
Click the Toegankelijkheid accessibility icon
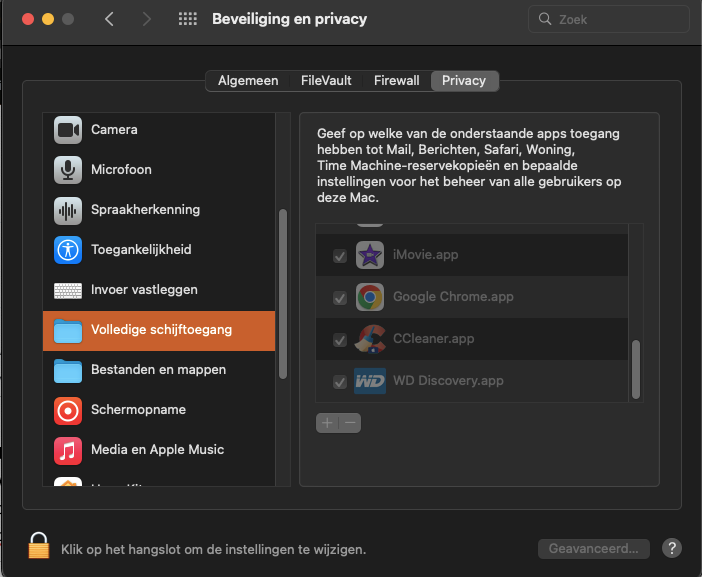[68, 250]
